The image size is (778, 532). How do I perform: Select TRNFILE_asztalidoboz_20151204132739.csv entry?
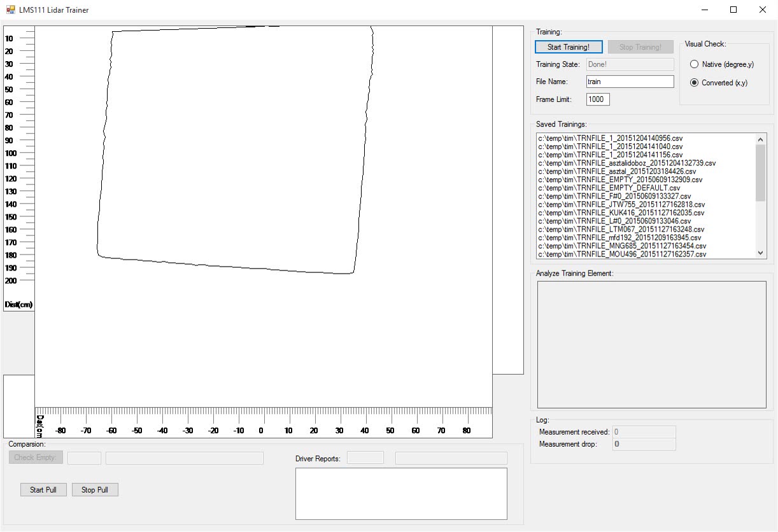(627, 163)
